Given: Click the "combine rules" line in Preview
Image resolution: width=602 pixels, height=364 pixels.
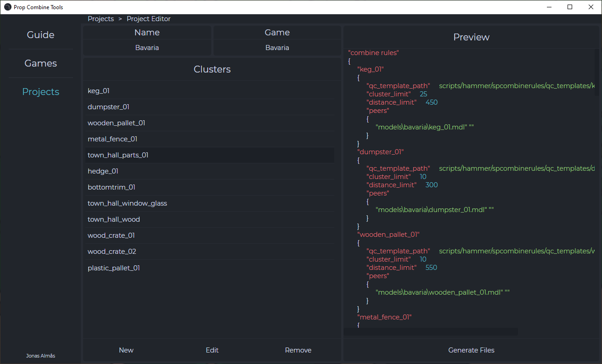Looking at the screenshot, I should 373,53.
